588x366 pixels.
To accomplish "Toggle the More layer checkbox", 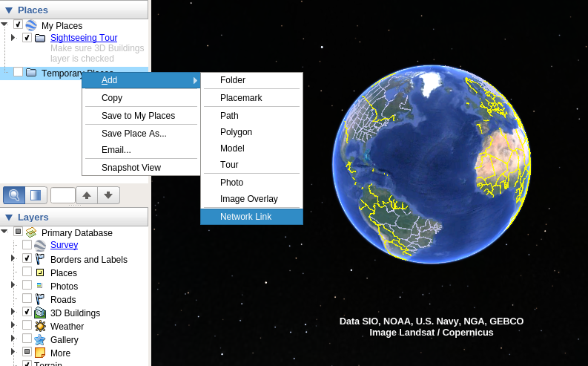I will 27,352.
